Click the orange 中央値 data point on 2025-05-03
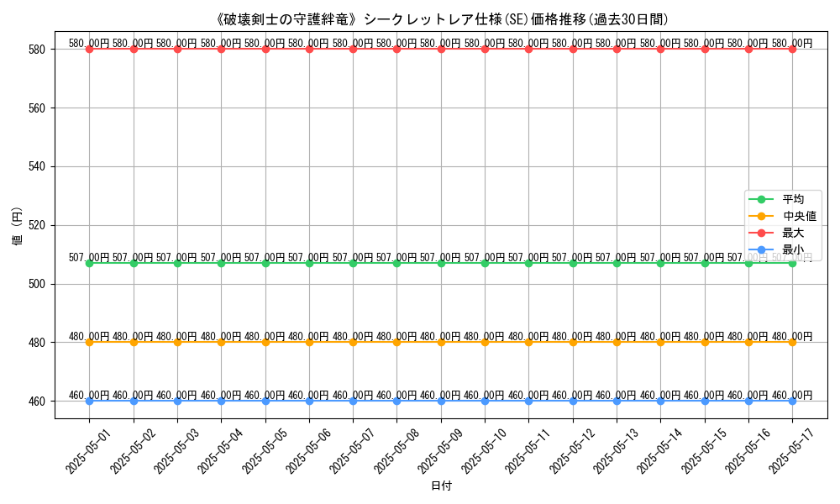 (x=178, y=342)
